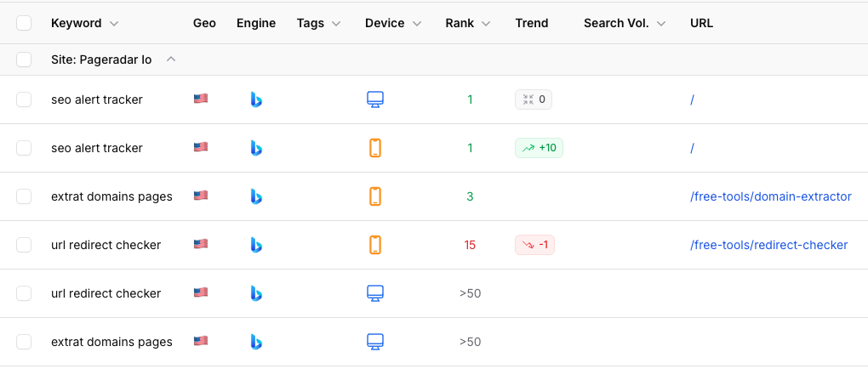Screen dimensions: 868x369
Task: Click the neutral 0 trend badge
Action: (x=533, y=99)
